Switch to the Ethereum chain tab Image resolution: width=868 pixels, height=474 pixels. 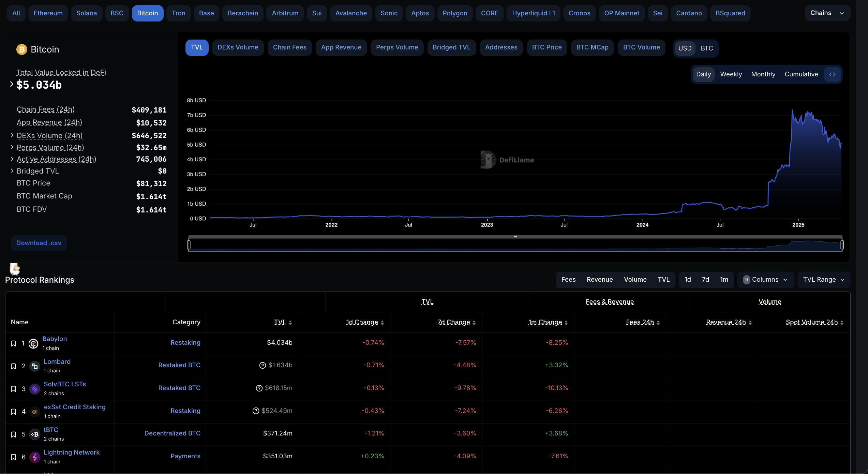click(48, 13)
